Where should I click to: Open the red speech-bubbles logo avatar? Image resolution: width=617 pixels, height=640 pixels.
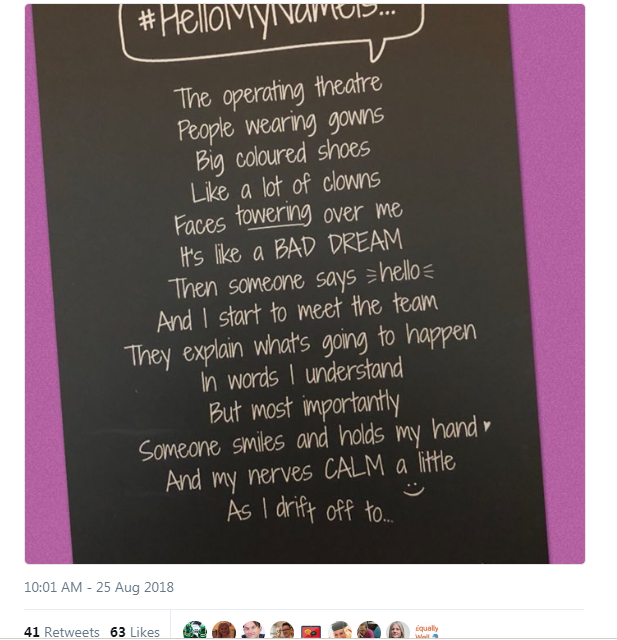click(x=311, y=631)
